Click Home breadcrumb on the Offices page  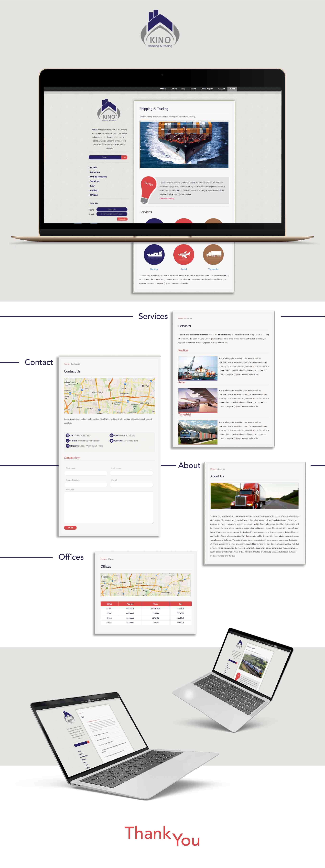103,559
